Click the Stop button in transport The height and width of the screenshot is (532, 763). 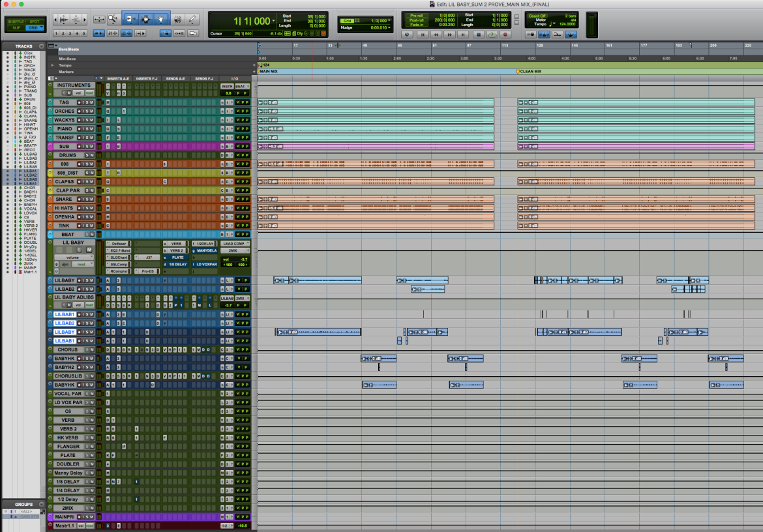click(x=478, y=35)
